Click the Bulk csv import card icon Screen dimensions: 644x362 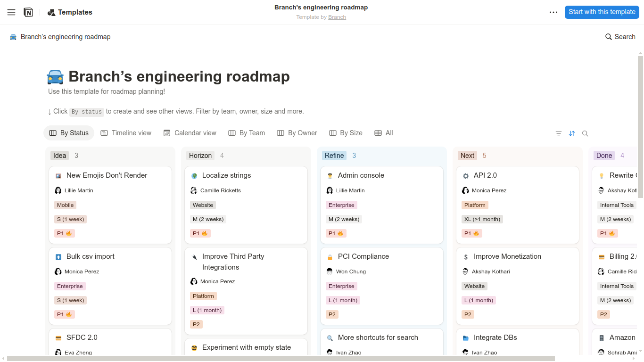(x=58, y=257)
